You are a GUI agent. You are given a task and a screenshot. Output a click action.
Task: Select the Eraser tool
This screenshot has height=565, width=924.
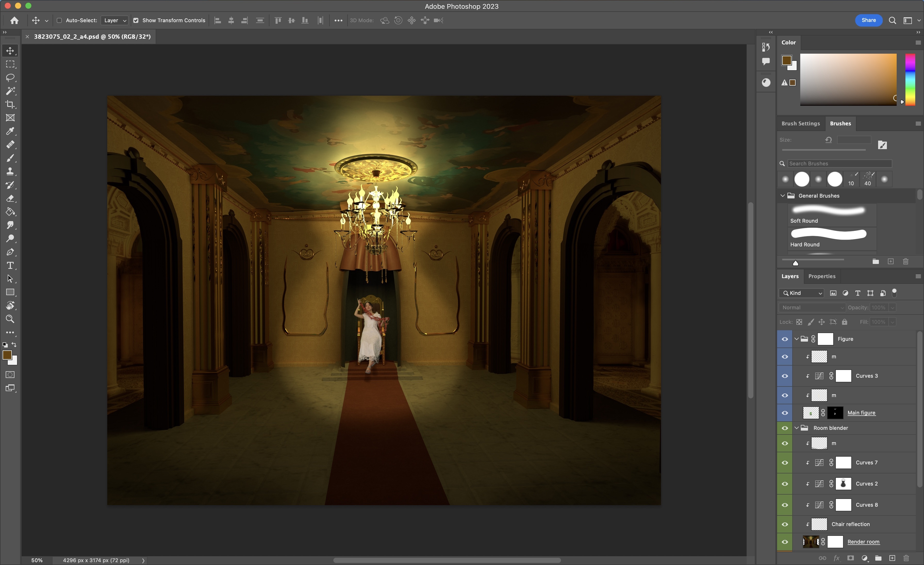coord(10,198)
